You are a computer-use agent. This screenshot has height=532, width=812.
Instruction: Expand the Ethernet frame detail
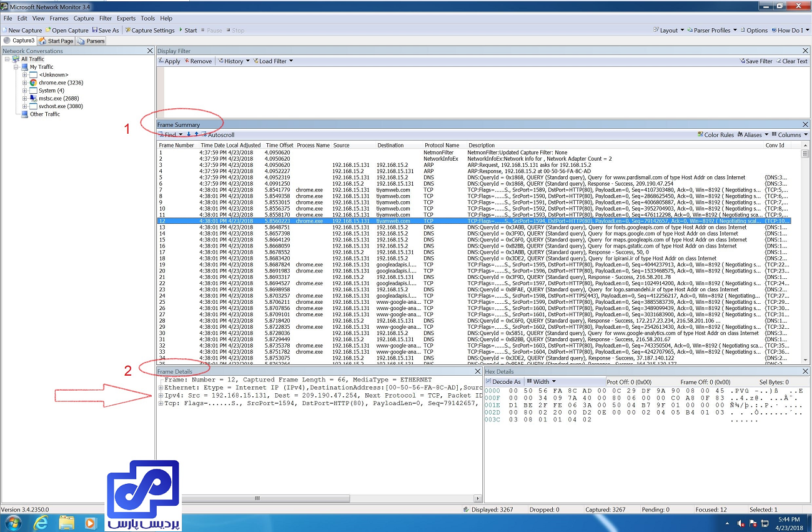click(161, 388)
